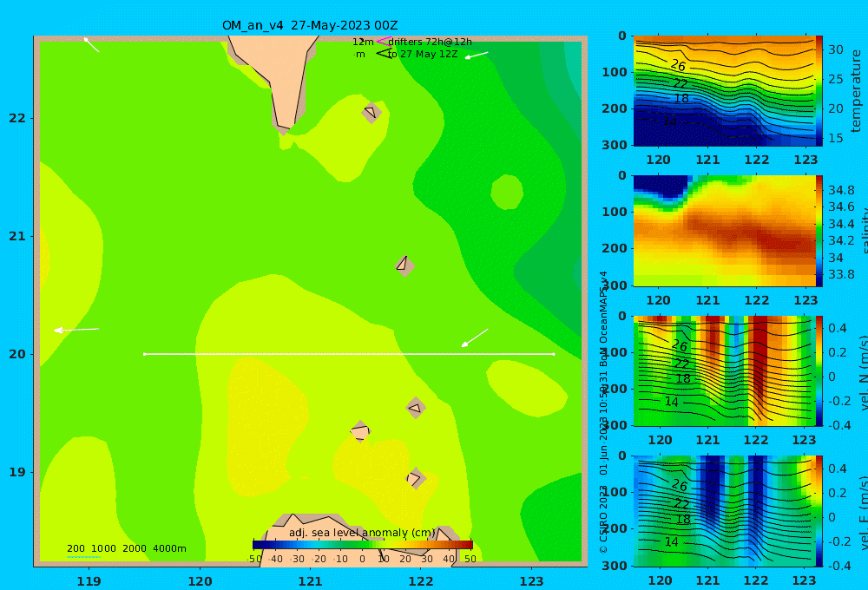Select the island marker near 19N 122E
This screenshot has height=590, width=868.
[x=416, y=478]
